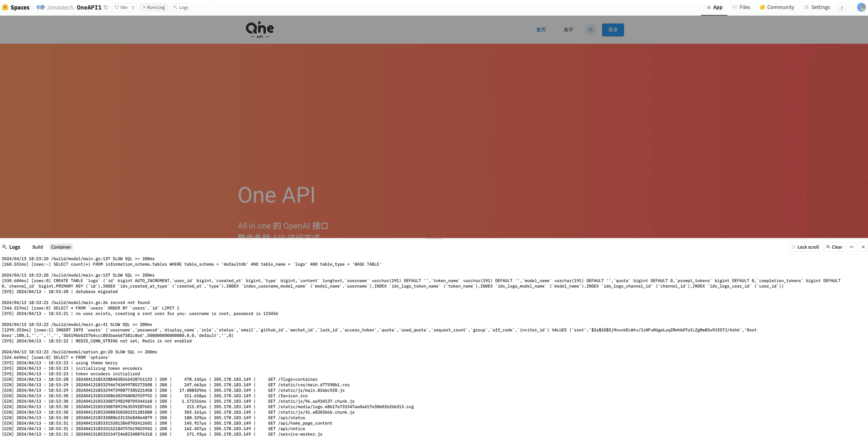This screenshot has height=438, width=868.
Task: Click log line 'database migrated'
Action: tap(60, 292)
